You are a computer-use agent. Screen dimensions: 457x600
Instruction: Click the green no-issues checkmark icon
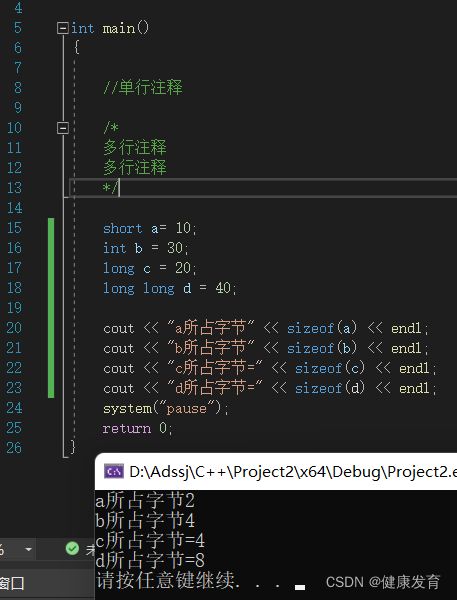tap(72, 549)
